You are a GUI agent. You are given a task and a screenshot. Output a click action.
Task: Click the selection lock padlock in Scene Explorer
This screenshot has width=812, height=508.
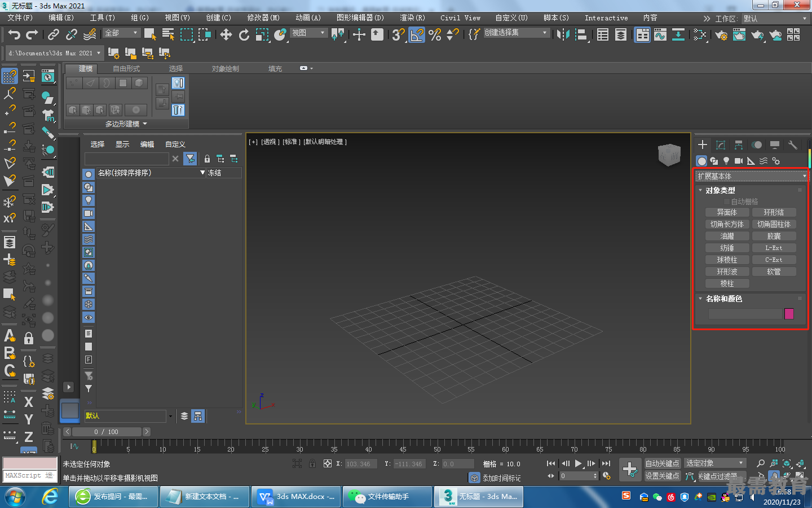click(x=207, y=159)
